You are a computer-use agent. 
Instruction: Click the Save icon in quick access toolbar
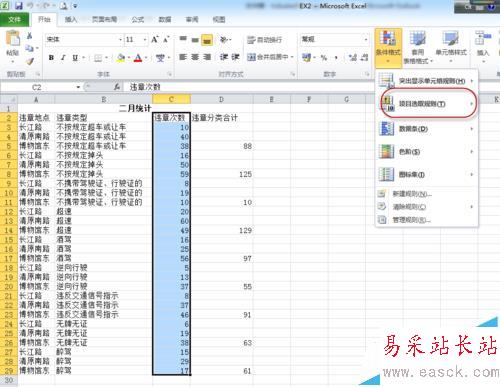pos(19,5)
